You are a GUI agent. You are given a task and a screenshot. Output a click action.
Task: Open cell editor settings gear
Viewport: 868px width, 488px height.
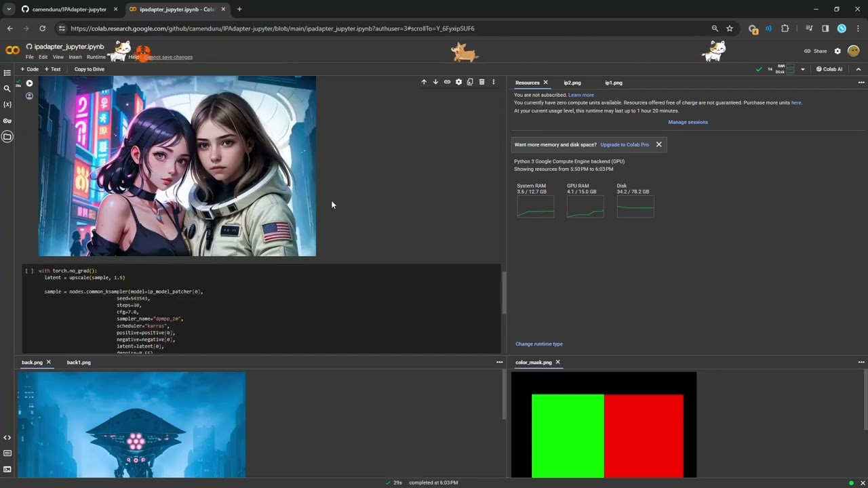(458, 82)
